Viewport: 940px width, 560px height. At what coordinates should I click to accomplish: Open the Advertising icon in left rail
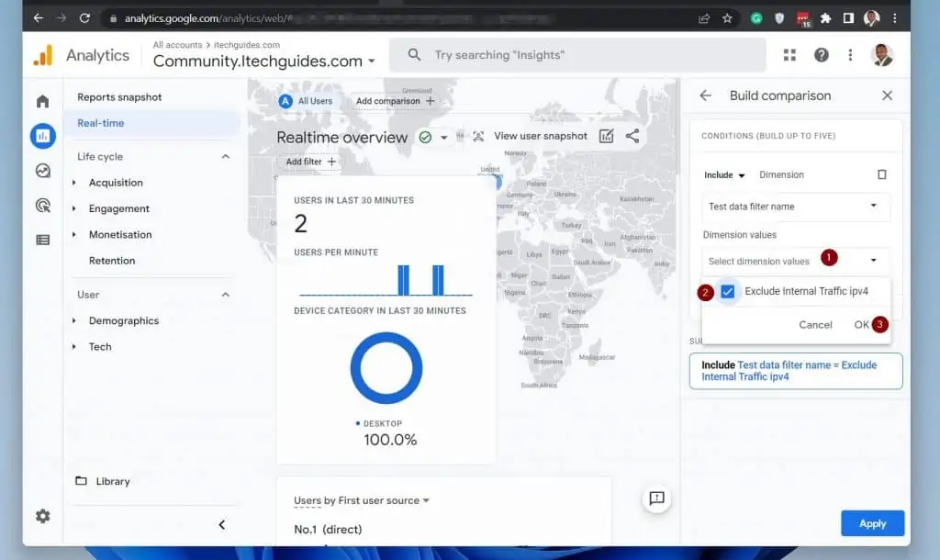[42, 206]
